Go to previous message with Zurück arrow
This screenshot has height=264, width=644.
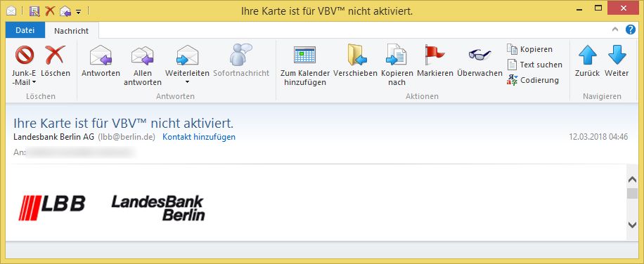tap(587, 55)
